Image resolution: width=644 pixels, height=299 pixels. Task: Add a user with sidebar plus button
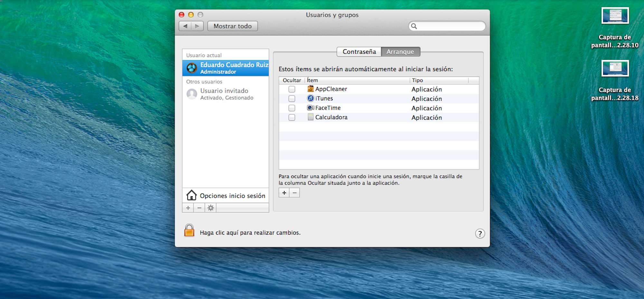point(188,208)
